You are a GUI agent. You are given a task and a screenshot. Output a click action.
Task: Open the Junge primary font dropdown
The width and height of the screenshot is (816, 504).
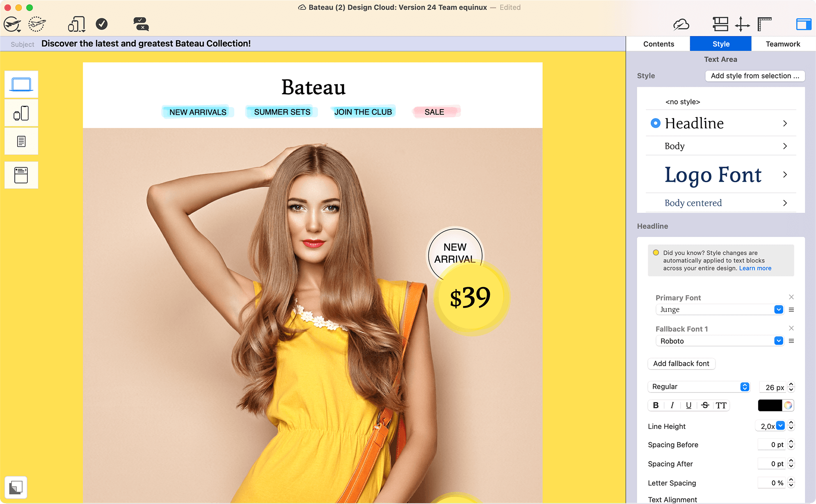pyautogui.click(x=779, y=310)
